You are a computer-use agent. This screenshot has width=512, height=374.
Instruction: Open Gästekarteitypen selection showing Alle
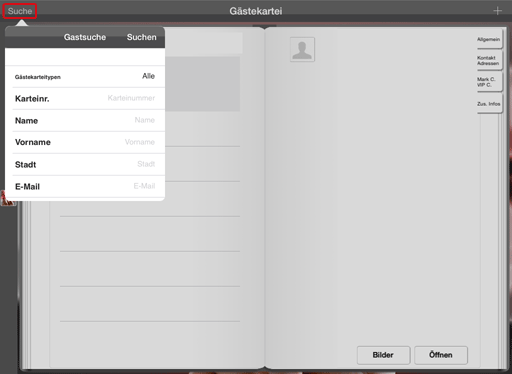point(89,76)
